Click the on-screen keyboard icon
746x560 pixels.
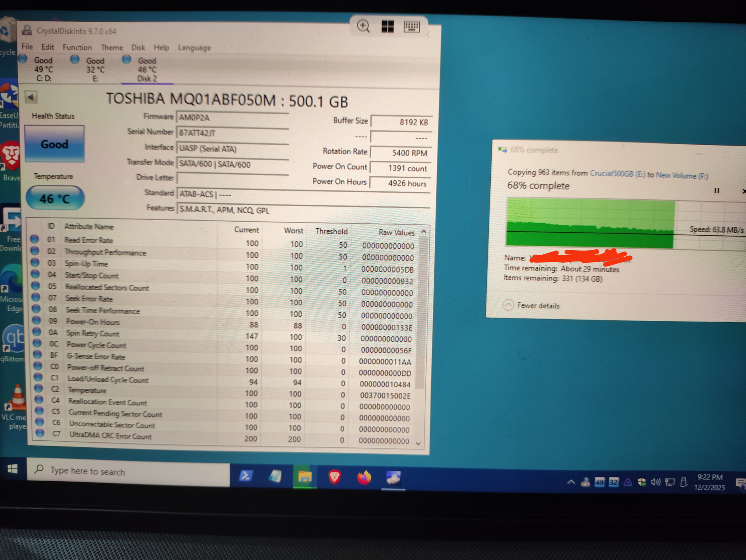(x=411, y=26)
